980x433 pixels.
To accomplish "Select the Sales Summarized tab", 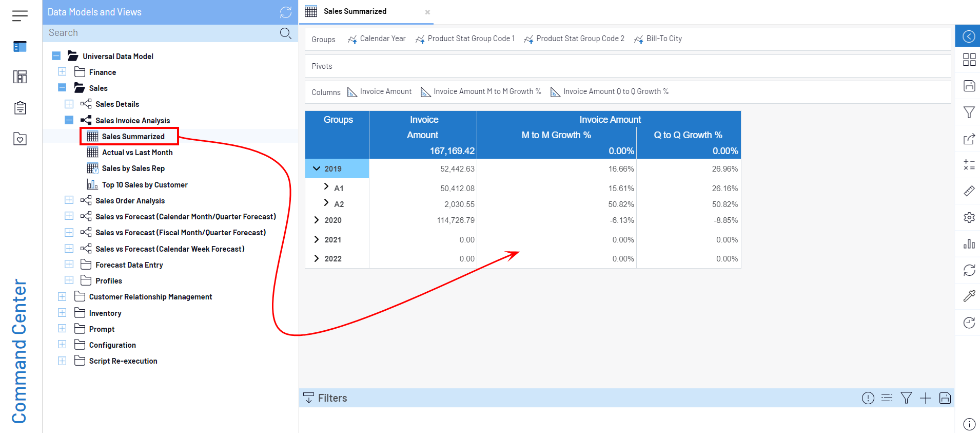I will (355, 11).
